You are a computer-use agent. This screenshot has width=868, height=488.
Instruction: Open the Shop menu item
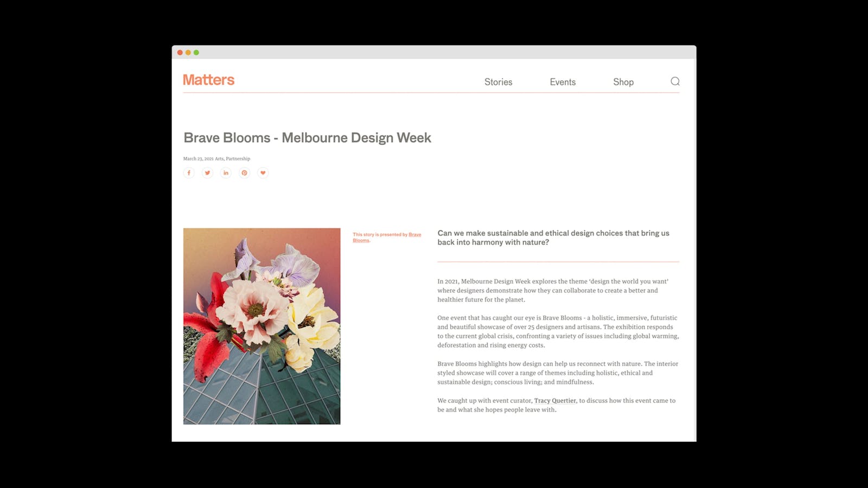coord(623,82)
